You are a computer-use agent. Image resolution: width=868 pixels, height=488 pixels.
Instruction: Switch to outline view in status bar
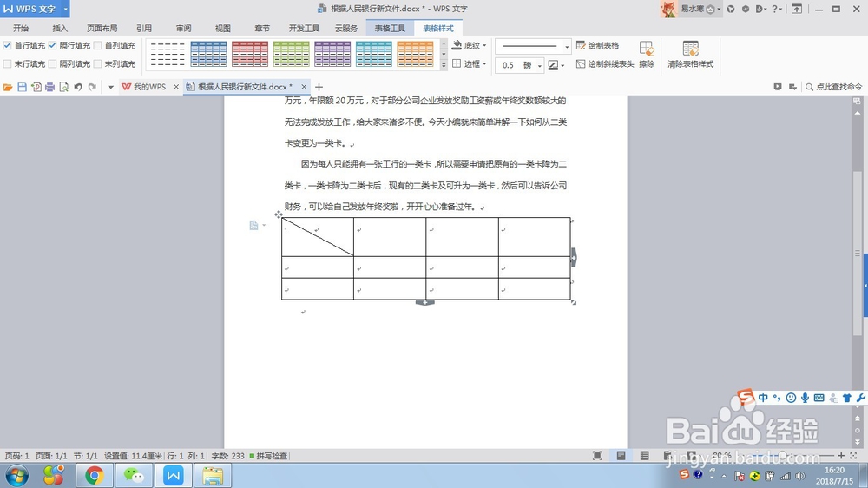click(644, 455)
